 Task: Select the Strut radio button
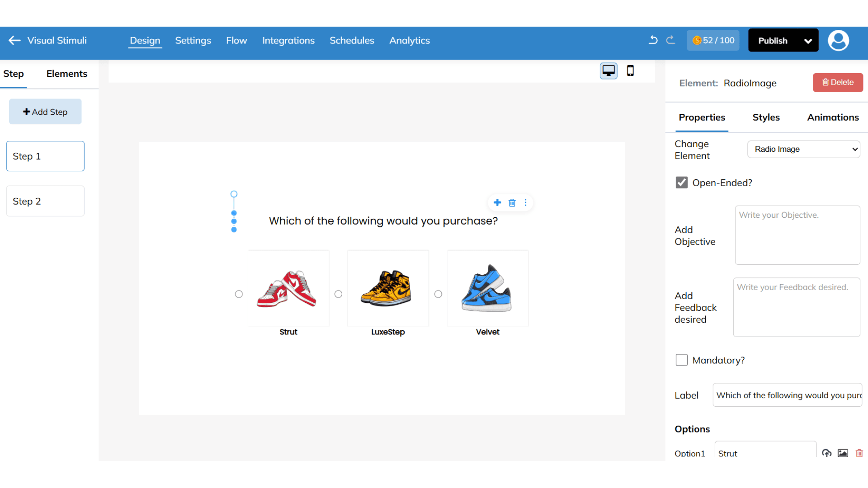tap(239, 294)
